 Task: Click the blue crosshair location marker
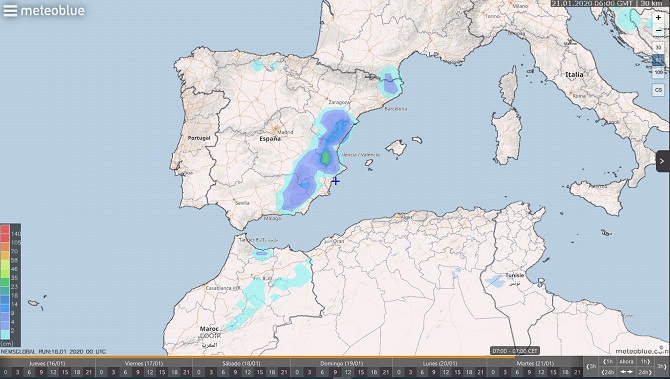[335, 181]
